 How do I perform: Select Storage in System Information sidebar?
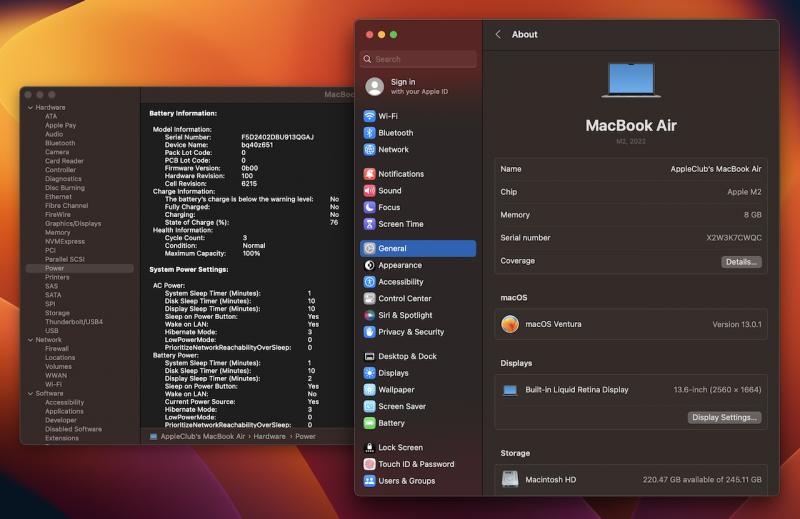click(x=57, y=313)
